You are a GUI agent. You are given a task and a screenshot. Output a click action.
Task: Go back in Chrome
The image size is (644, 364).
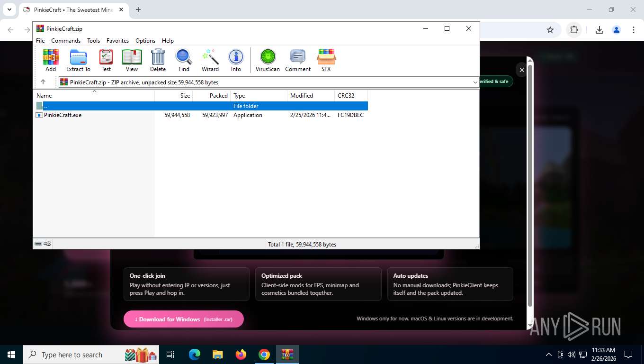point(11,30)
